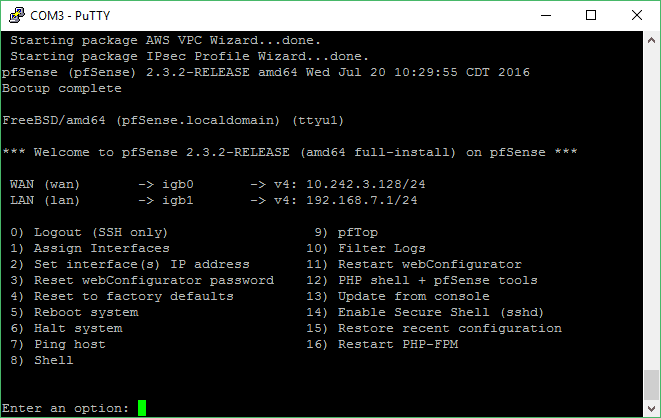
Task: Click the "Shell" option text
Action: pos(54,360)
